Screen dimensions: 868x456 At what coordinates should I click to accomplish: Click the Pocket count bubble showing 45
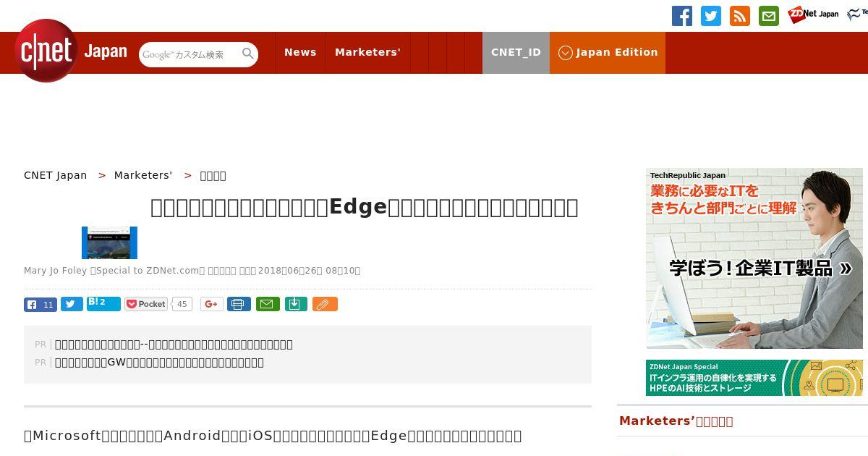click(182, 304)
